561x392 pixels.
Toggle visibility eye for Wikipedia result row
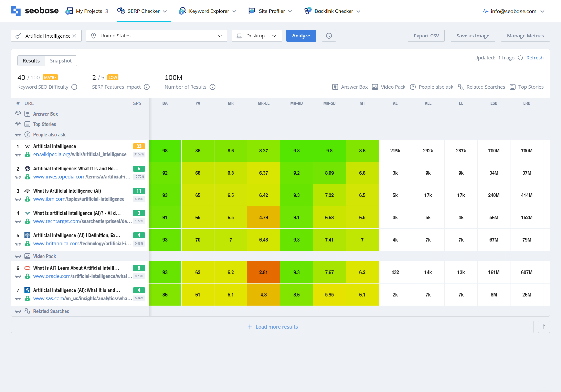[18, 155]
